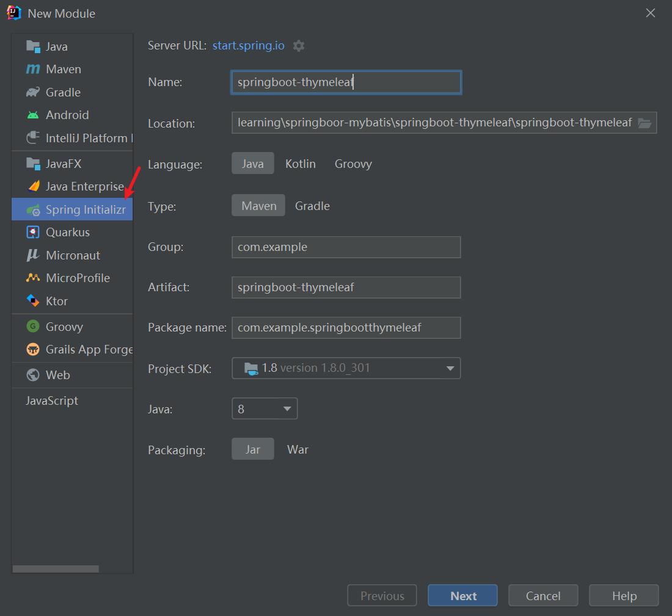Choose Kotlin as the language
Screen dimensions: 672x616
(301, 164)
